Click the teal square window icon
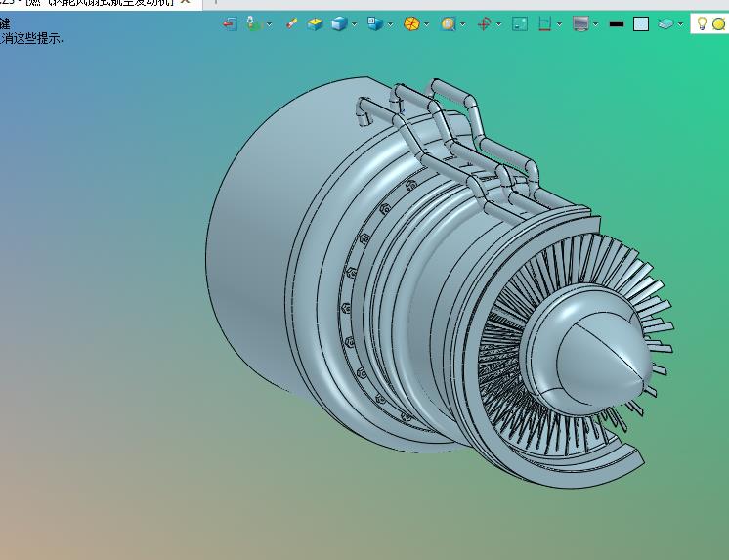Viewport: 729px width, 560px height. click(520, 23)
